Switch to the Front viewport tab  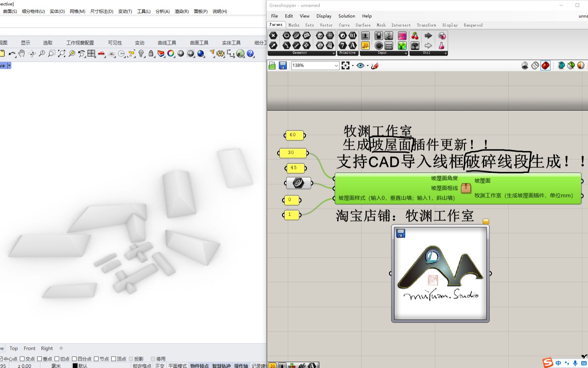(x=29, y=348)
